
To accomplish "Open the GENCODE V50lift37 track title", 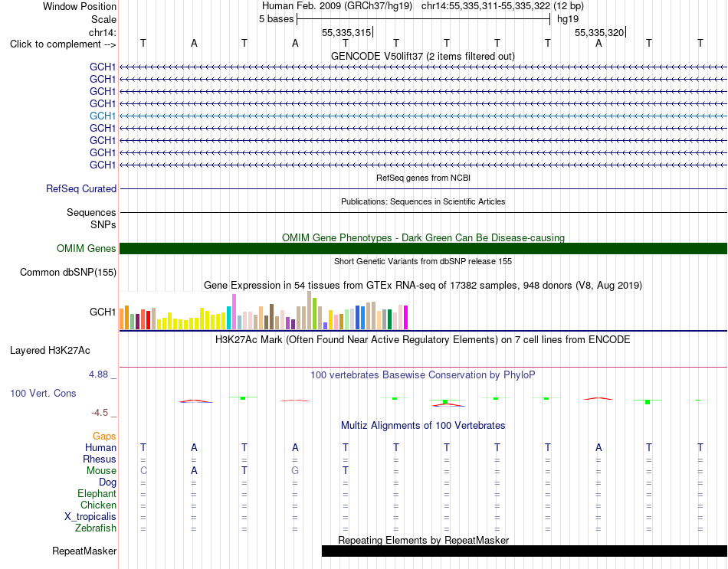I will [423, 56].
